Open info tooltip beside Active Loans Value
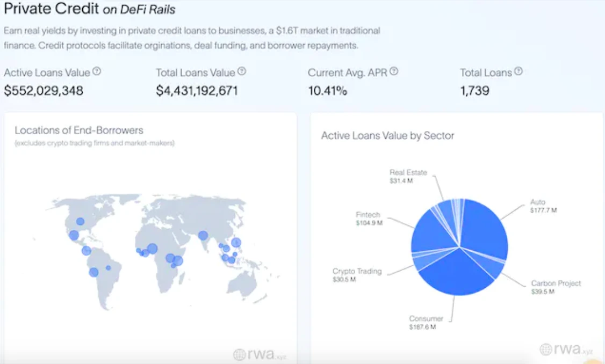The image size is (605, 364). 97,71
